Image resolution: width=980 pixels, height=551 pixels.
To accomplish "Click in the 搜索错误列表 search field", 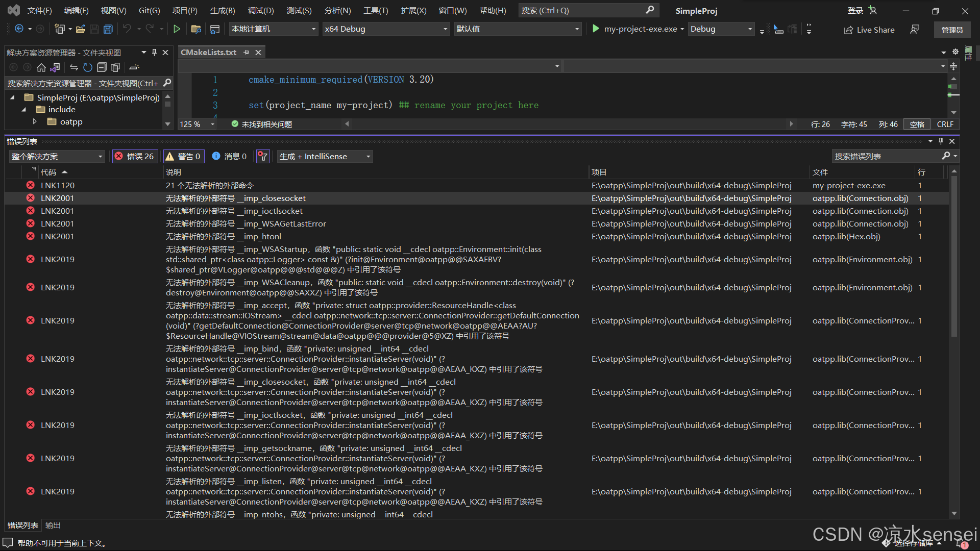I will tap(887, 157).
